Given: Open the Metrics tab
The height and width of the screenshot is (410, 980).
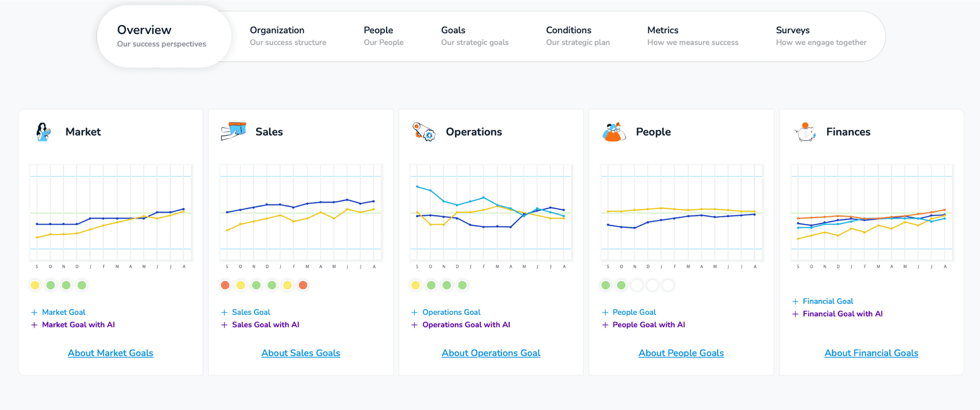Looking at the screenshot, I should [693, 36].
